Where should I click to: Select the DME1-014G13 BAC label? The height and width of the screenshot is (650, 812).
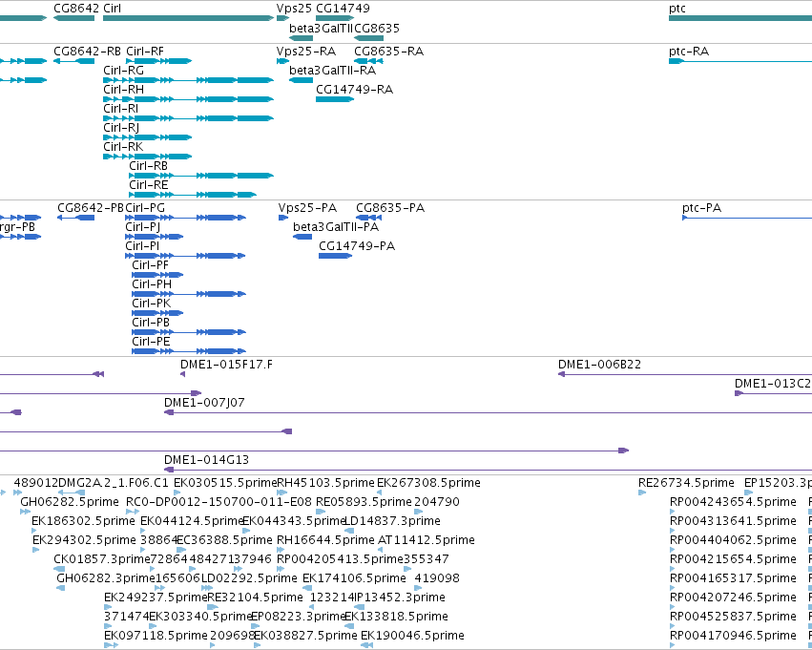point(207,460)
